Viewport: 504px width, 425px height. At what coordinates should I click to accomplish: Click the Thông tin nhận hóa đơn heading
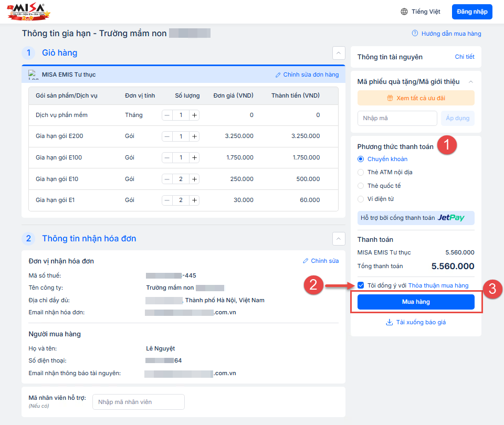coord(89,238)
